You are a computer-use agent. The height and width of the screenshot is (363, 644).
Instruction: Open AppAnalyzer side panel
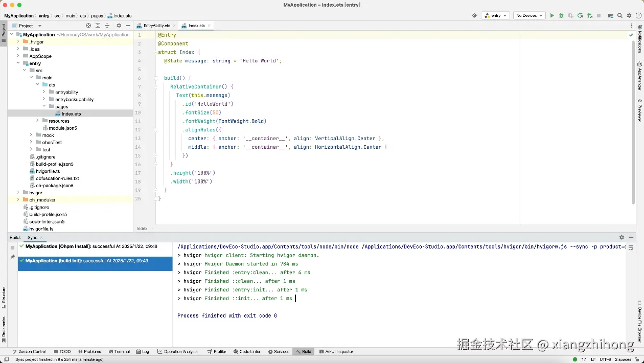coord(639,76)
